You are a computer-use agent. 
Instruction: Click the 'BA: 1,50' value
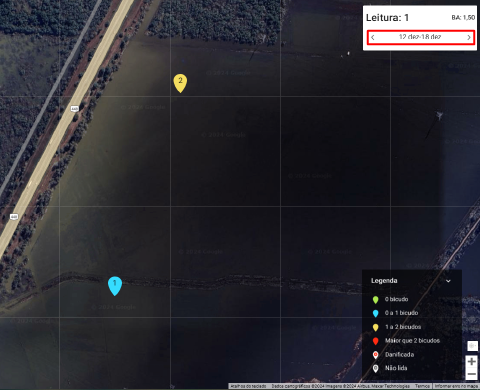point(463,17)
